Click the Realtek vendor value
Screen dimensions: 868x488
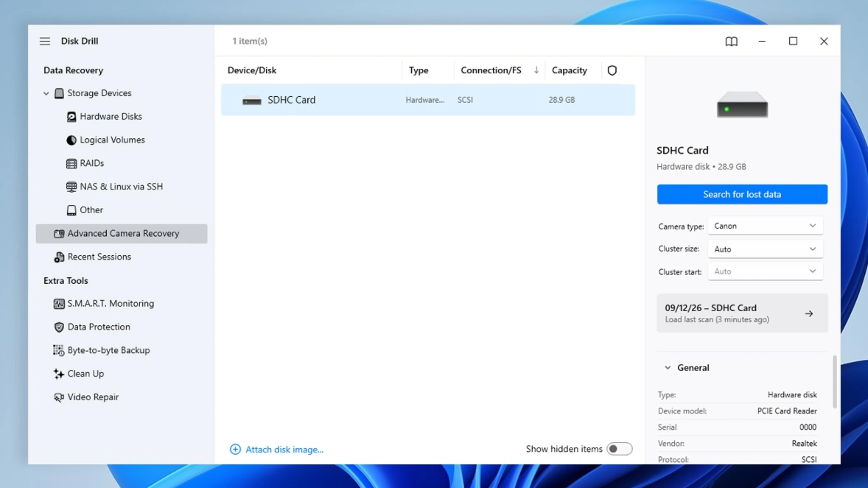click(x=804, y=444)
